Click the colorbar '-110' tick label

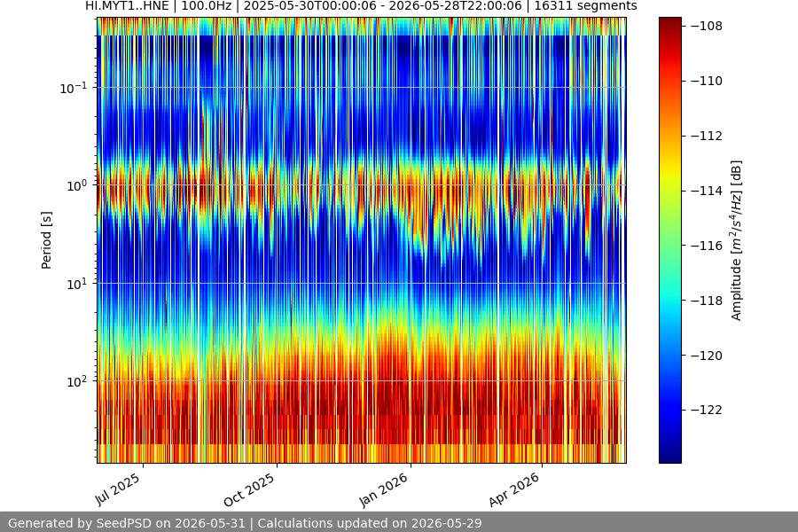707,81
